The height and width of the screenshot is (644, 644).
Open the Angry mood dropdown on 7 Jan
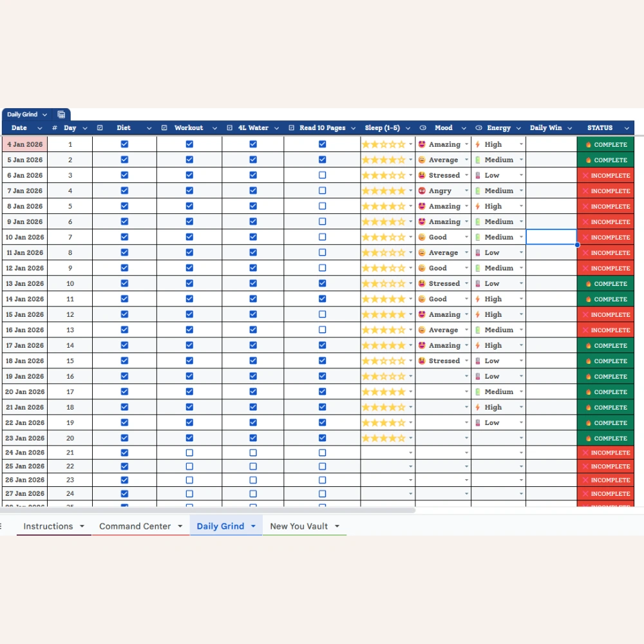tap(466, 191)
